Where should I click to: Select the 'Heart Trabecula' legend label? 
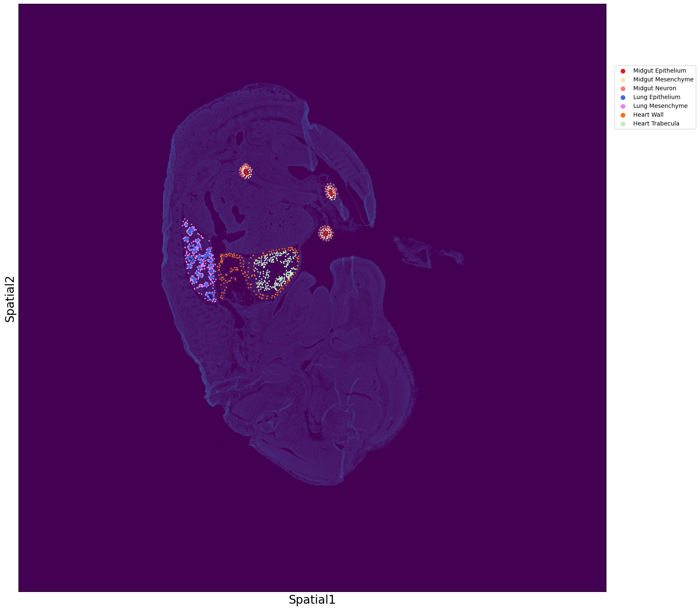click(656, 124)
